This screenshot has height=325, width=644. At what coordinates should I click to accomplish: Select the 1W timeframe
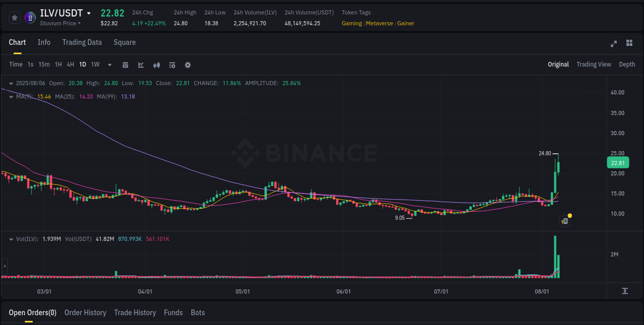(x=95, y=65)
